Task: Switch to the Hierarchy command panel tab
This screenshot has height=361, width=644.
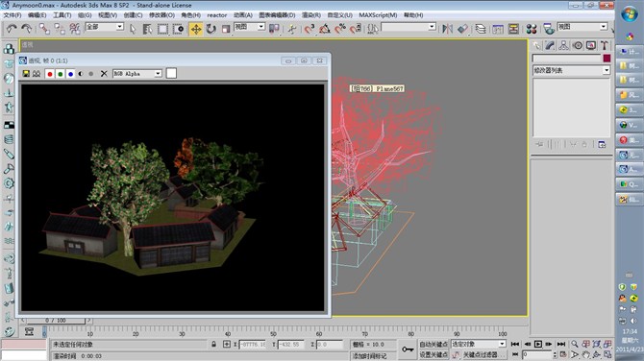Action: coord(563,45)
